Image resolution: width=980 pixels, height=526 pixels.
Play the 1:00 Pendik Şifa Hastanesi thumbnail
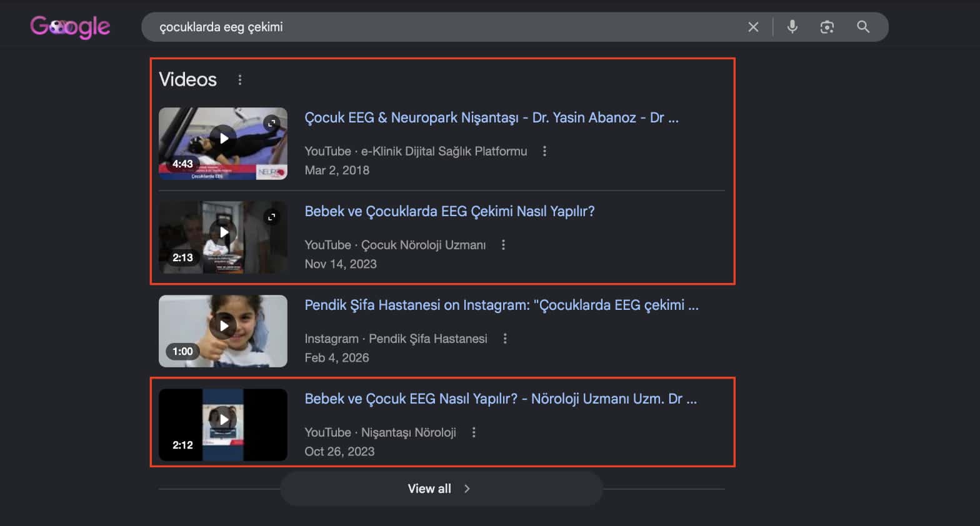tap(223, 331)
